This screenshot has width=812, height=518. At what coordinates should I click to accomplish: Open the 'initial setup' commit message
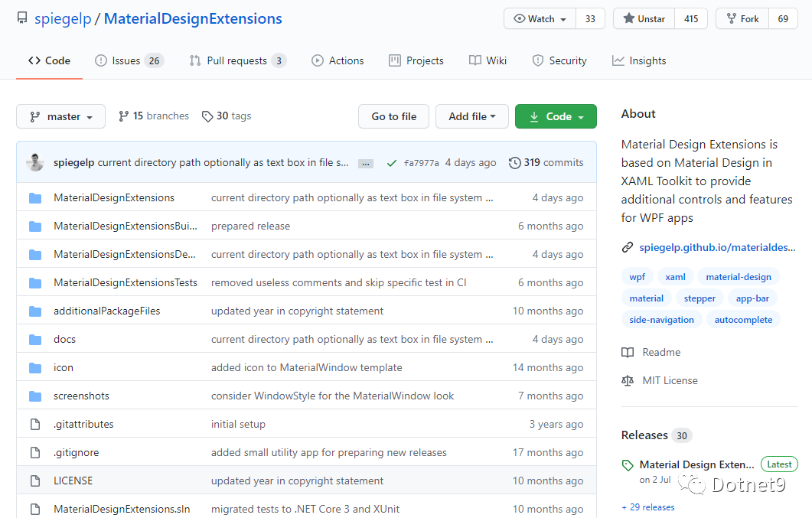(x=238, y=425)
